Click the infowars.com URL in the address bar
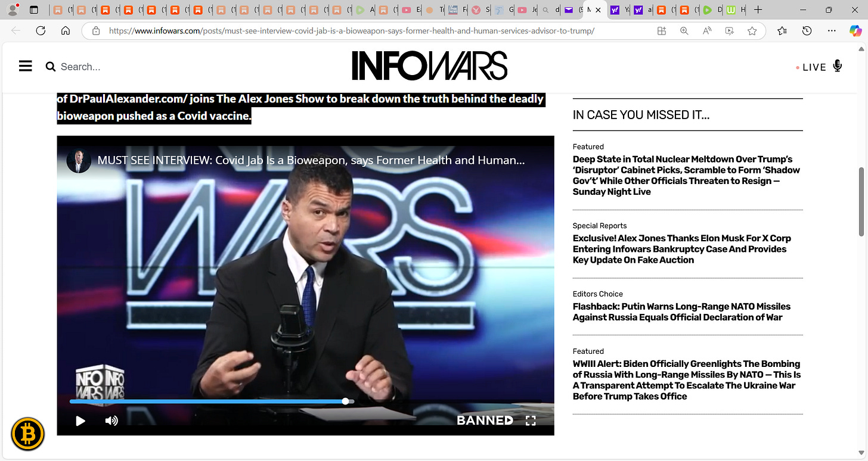868x461 pixels. [x=352, y=31]
